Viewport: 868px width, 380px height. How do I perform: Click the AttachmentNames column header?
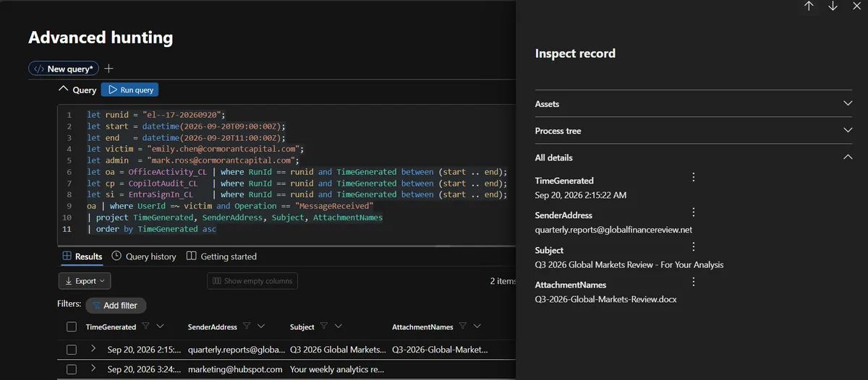[423, 327]
